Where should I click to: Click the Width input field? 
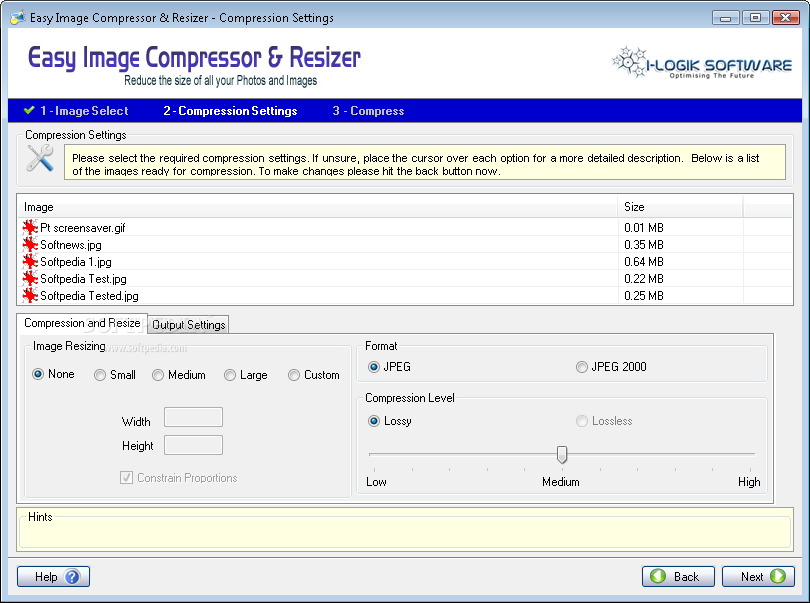[193, 417]
